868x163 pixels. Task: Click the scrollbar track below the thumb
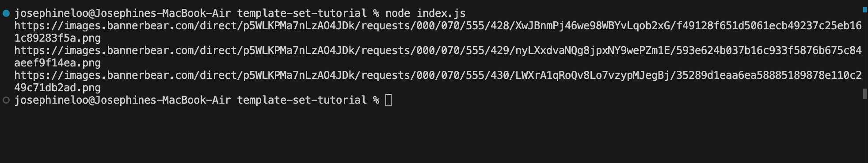coord(865,131)
